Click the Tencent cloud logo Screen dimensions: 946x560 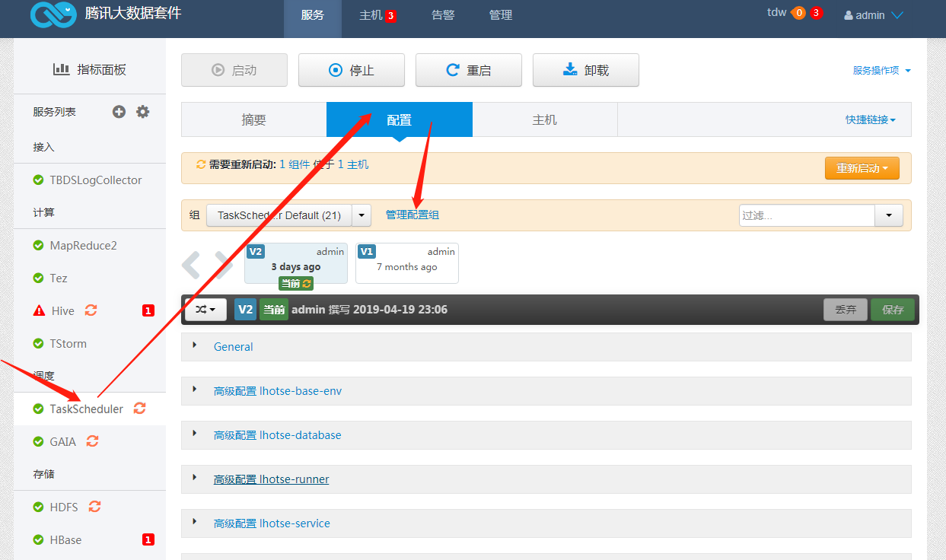coord(53,13)
